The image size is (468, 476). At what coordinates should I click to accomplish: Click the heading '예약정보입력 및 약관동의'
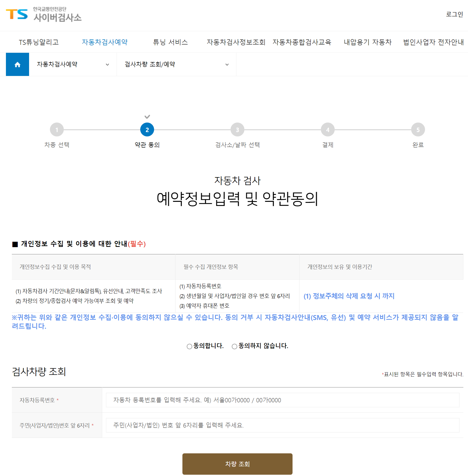pyautogui.click(x=237, y=199)
